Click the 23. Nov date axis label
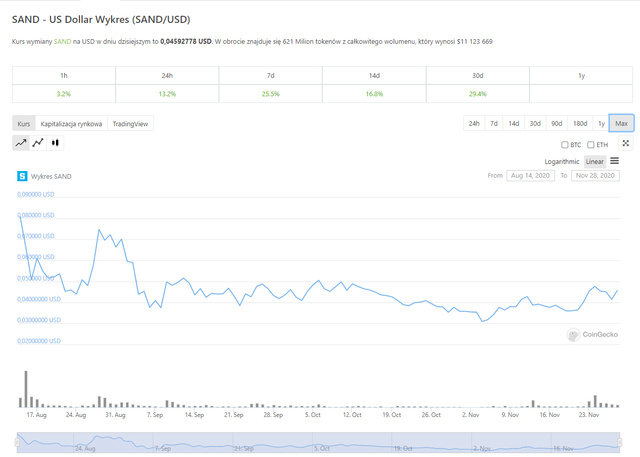The height and width of the screenshot is (457, 640). (x=589, y=415)
